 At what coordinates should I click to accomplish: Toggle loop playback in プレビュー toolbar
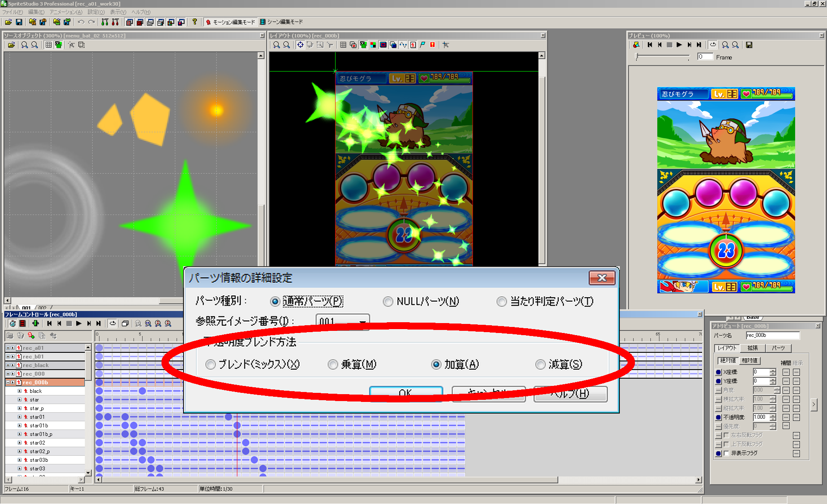713,45
